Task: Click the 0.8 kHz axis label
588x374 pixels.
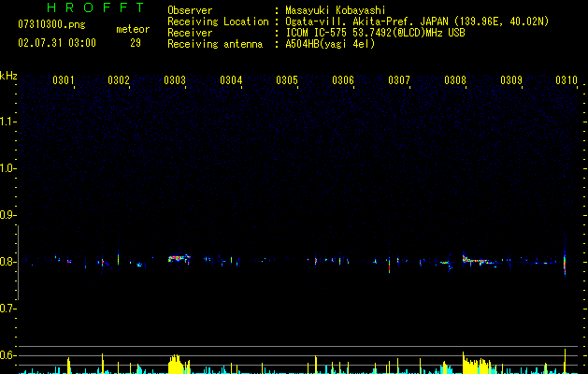Action: coord(7,262)
